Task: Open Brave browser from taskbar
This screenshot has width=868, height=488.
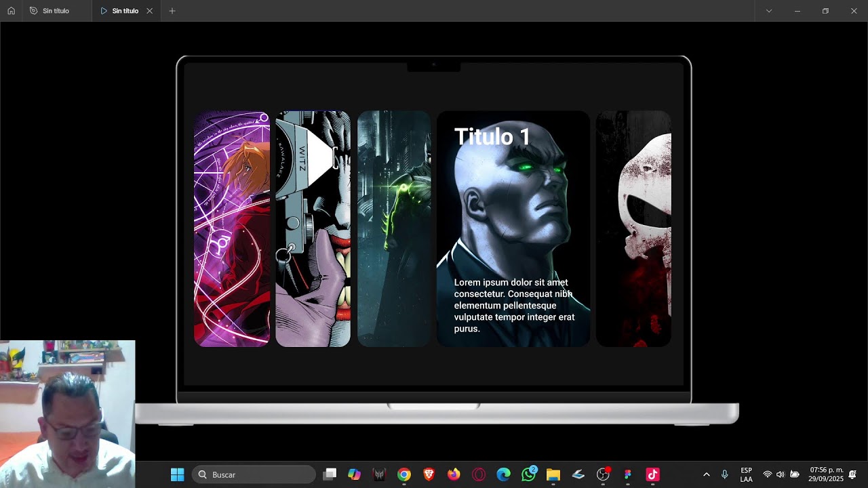Action: (429, 474)
